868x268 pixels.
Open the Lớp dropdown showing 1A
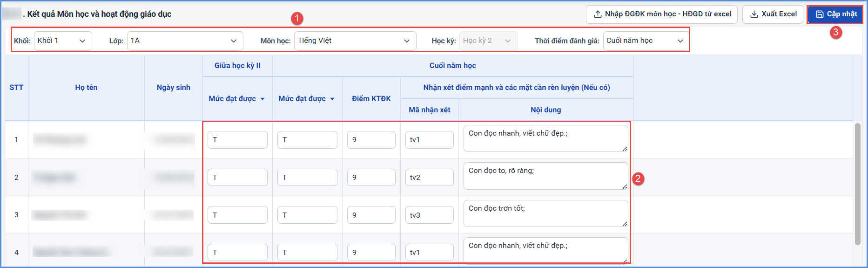point(185,41)
